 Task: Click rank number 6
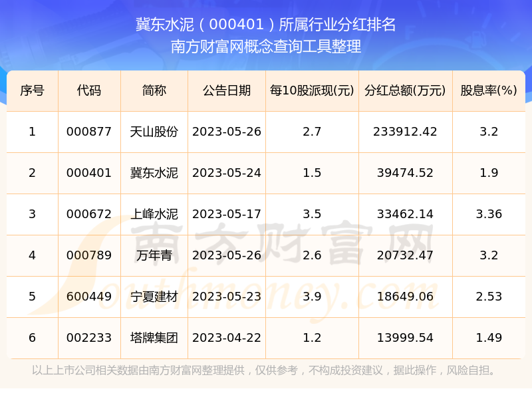pyautogui.click(x=32, y=338)
